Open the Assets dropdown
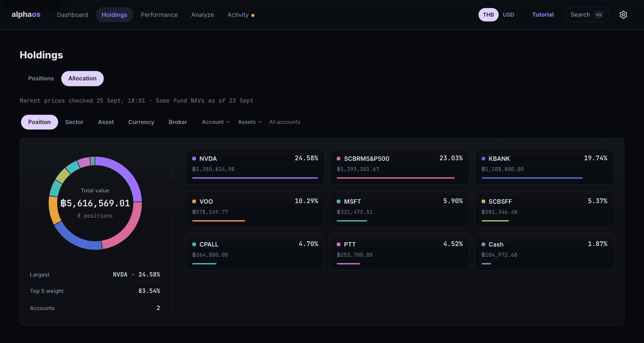644x343 pixels. pos(250,122)
